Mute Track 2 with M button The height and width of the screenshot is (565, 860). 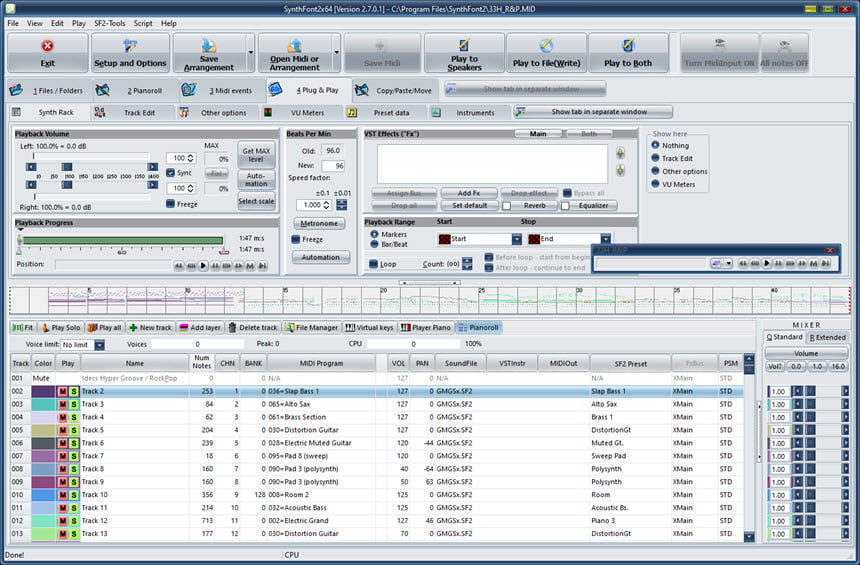(63, 392)
